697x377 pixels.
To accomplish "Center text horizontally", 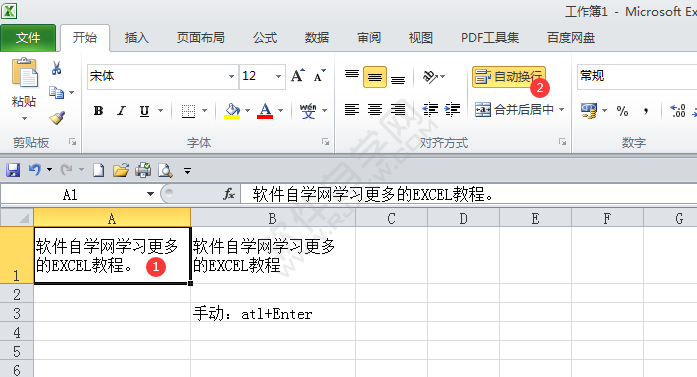I will click(x=375, y=109).
